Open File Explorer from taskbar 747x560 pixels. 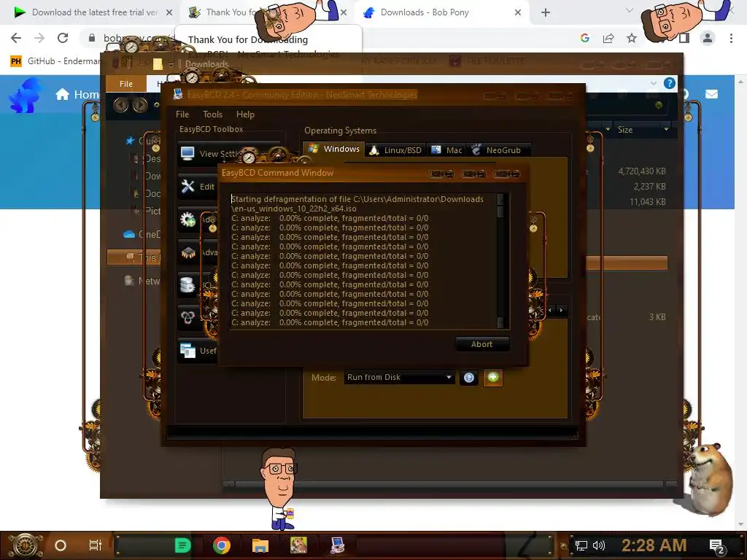click(260, 545)
